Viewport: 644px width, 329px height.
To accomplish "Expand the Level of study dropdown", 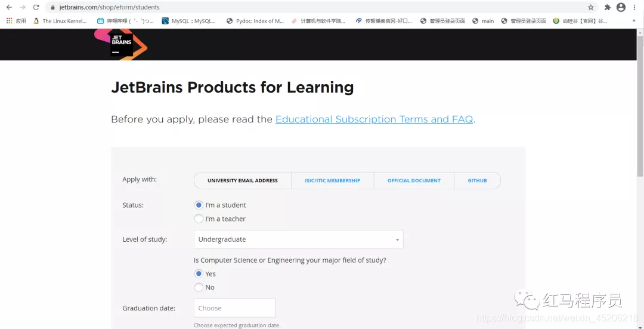I will point(298,239).
